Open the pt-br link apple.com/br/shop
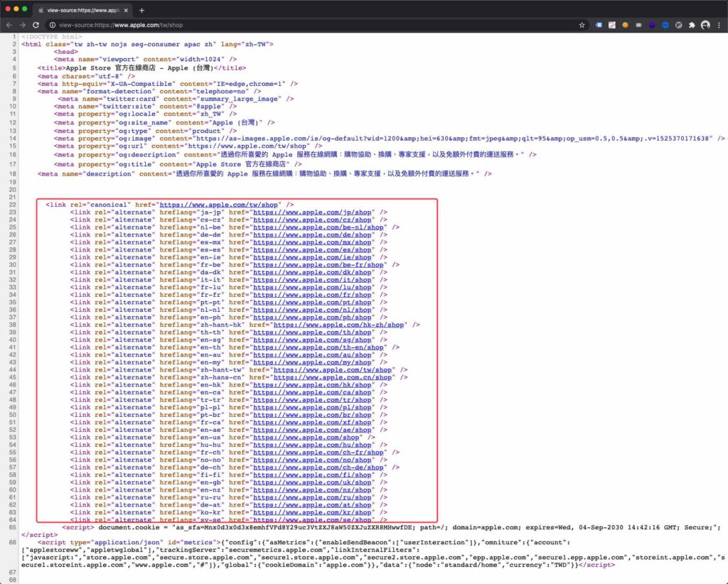 click(312, 415)
